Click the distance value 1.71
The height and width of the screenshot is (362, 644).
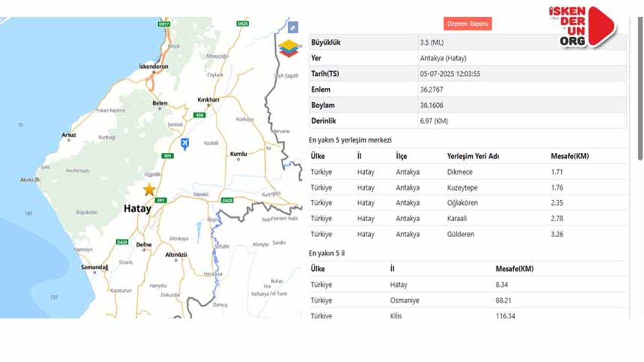click(556, 172)
